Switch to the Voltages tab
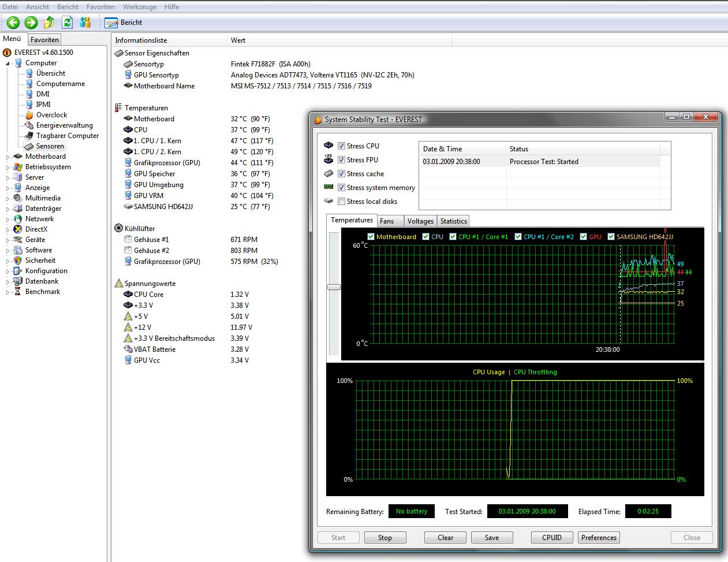Viewport: 728px width, 562px height. click(x=420, y=221)
